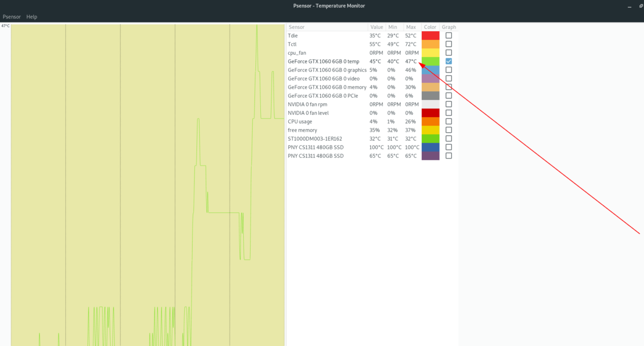644x346 pixels.
Task: Select 'GeForce GTX 1060 6GB 0 memory' name
Action: (327, 87)
